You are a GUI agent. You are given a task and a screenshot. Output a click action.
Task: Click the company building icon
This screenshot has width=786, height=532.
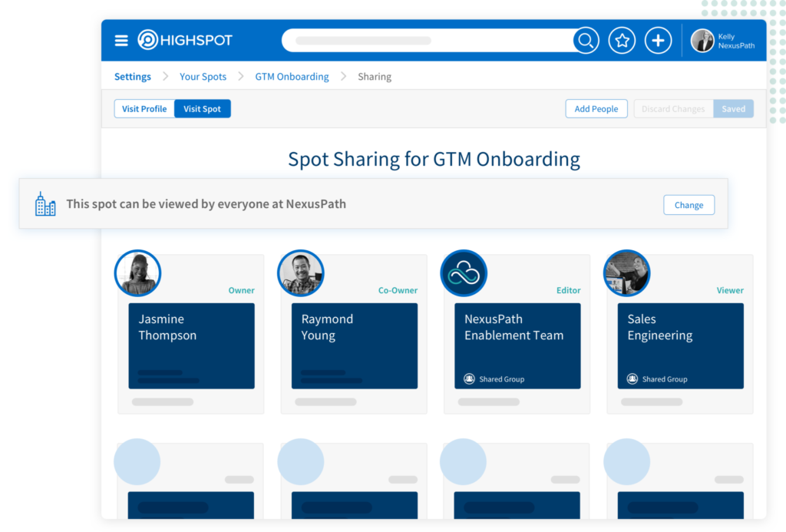[x=45, y=204]
